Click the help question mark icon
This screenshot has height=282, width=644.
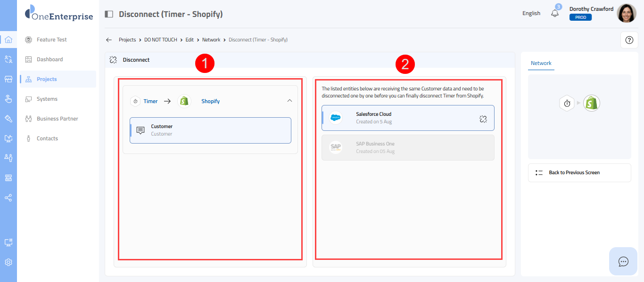point(629,40)
